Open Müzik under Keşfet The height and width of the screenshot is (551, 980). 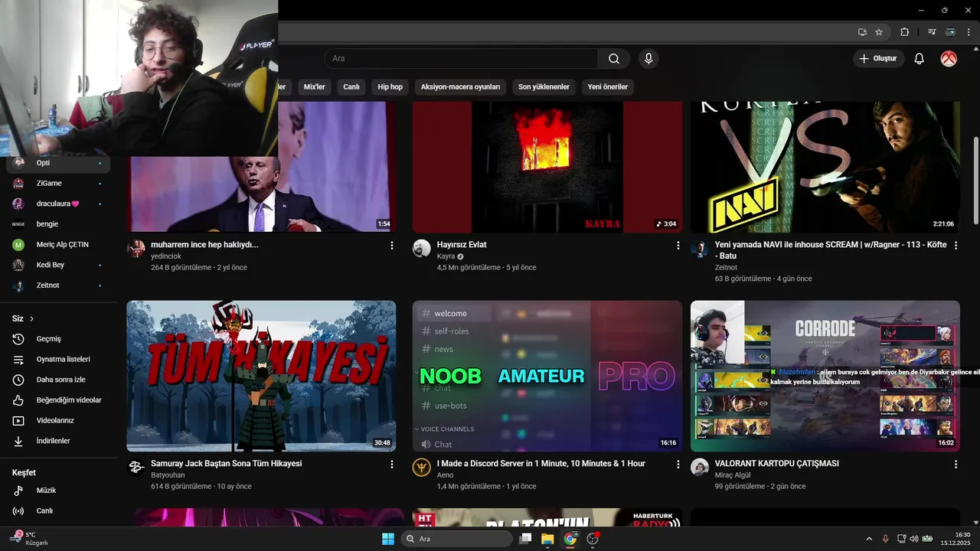58,491
